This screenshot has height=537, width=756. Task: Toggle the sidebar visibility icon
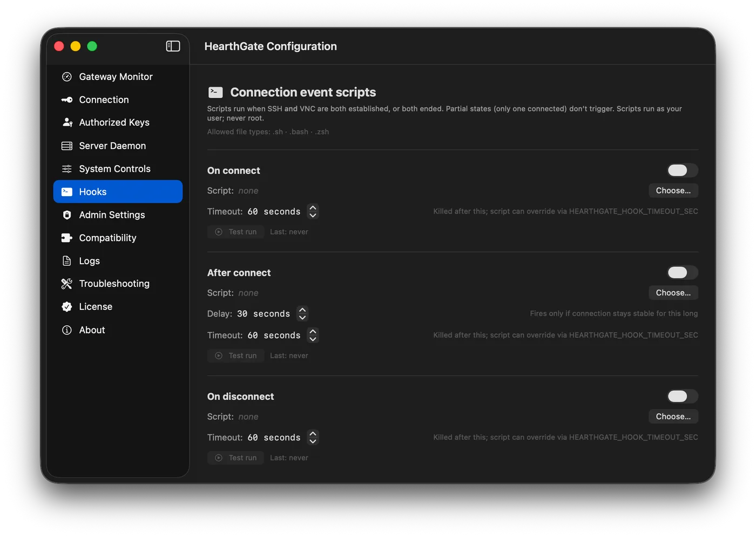173,46
